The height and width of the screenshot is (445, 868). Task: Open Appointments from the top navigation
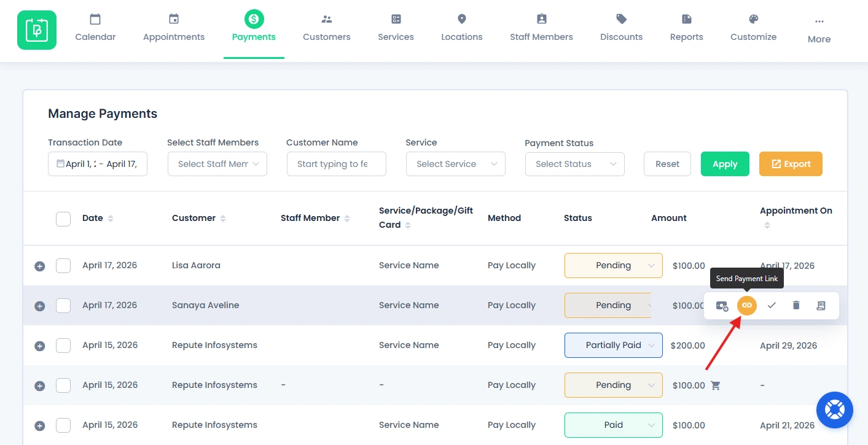[x=174, y=29]
